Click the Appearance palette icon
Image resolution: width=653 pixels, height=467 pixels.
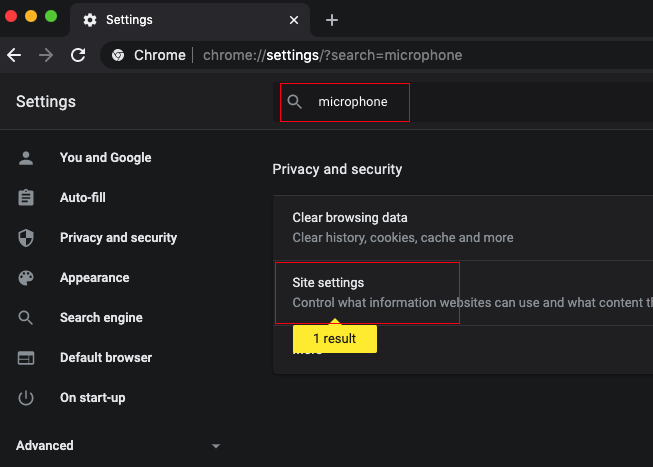pos(26,278)
